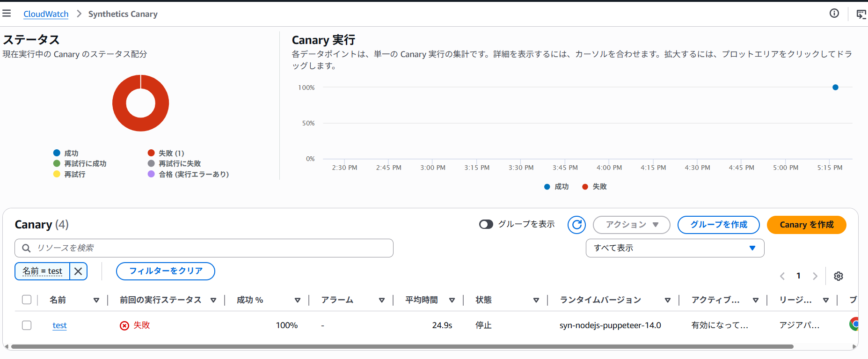This screenshot has height=359, width=868.
Task: Click the Canary を作成 button
Action: (806, 225)
